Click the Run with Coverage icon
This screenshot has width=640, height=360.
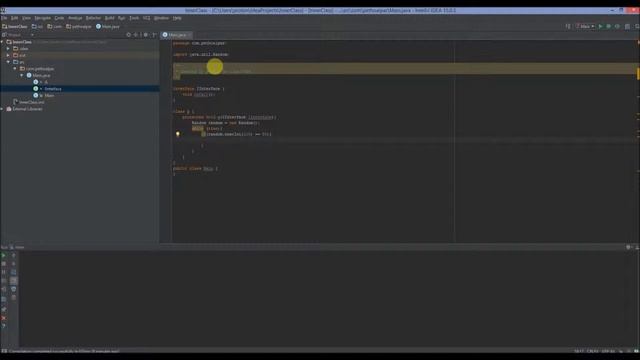(617, 27)
